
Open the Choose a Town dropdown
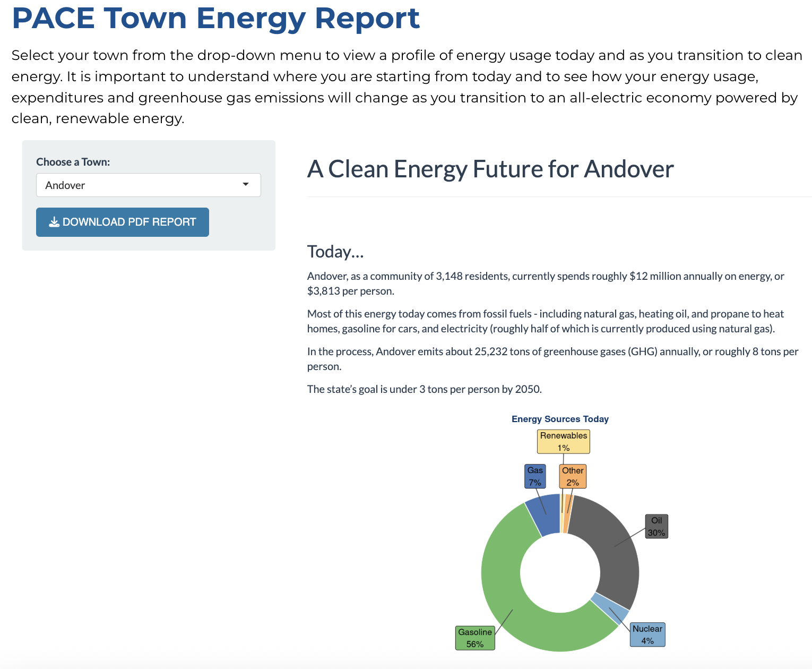(x=149, y=185)
